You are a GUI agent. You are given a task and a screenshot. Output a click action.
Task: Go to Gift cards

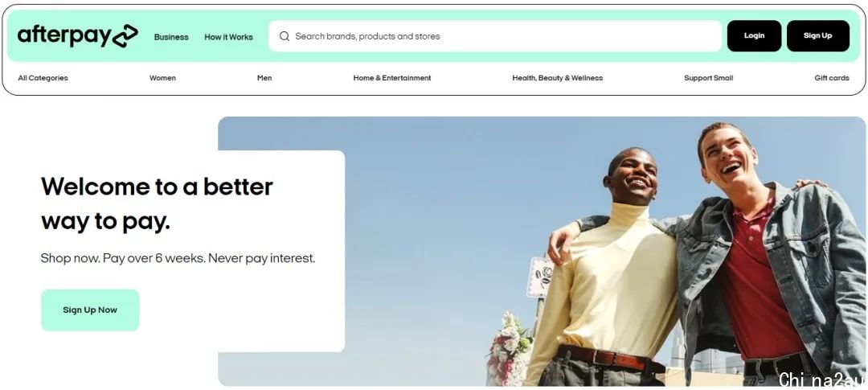click(x=832, y=78)
